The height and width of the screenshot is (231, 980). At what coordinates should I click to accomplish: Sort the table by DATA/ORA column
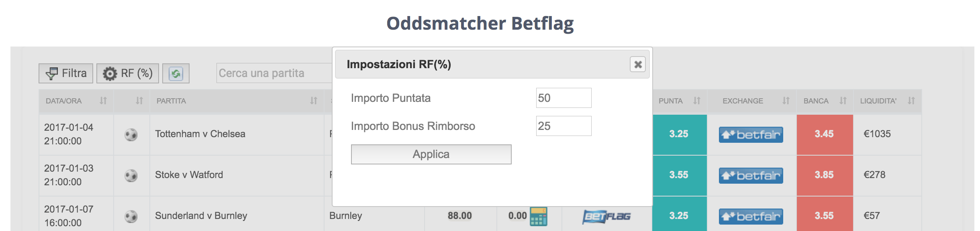[103, 101]
